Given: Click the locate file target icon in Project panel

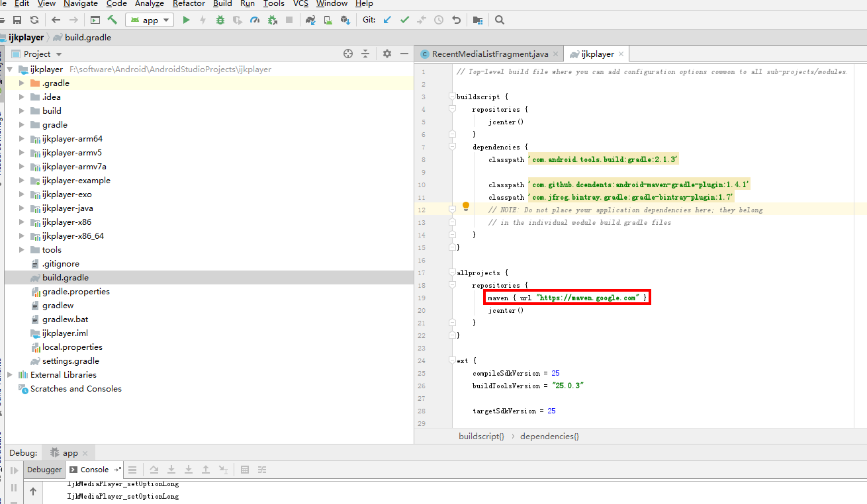Looking at the screenshot, I should tap(348, 54).
